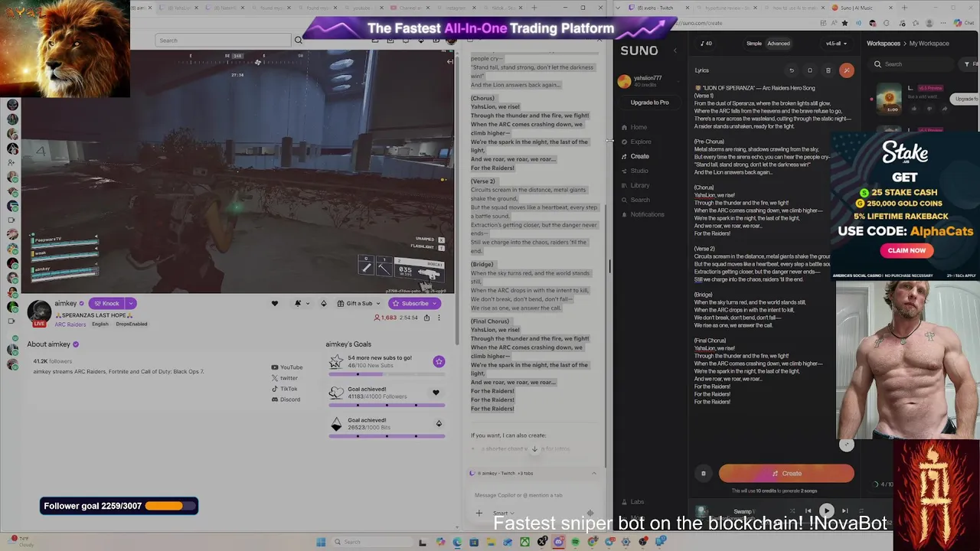
Task: Select Create in Suno sidebar
Action: [635, 156]
